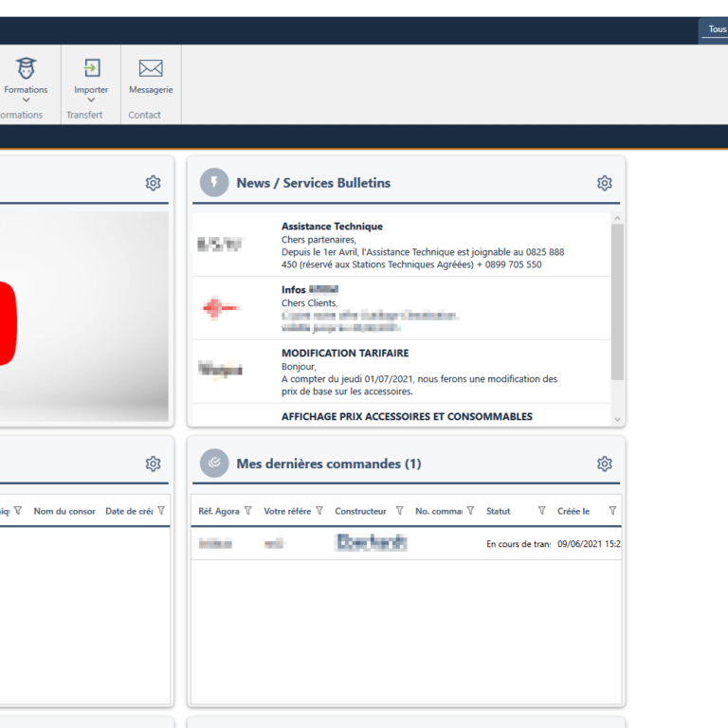Open the MODIFICATION TARIFAIRE bulletin

[x=345, y=353]
